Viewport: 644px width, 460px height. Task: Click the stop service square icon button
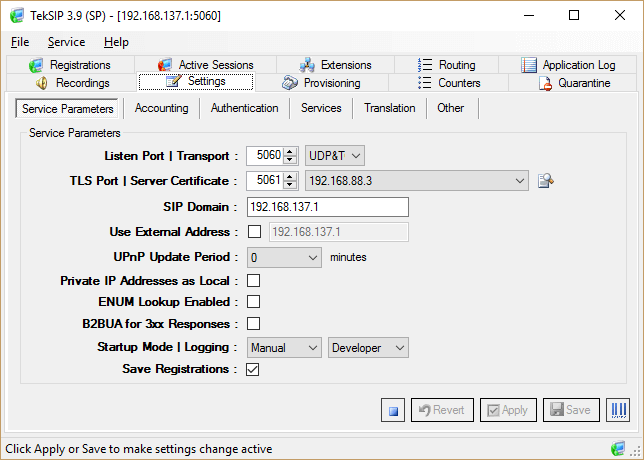[x=393, y=410]
